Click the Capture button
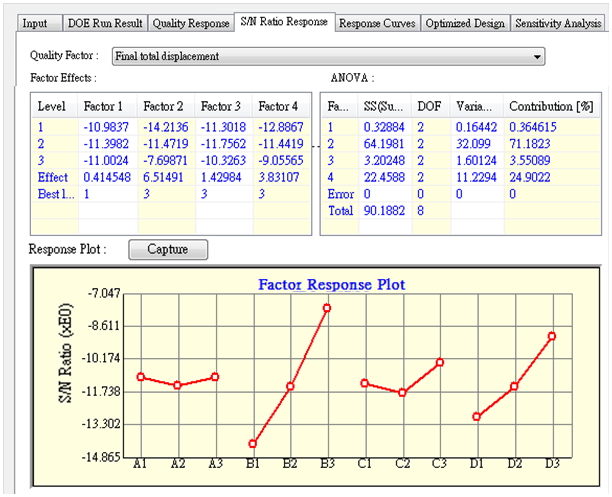Image resolution: width=612 pixels, height=497 pixels. pos(168,249)
